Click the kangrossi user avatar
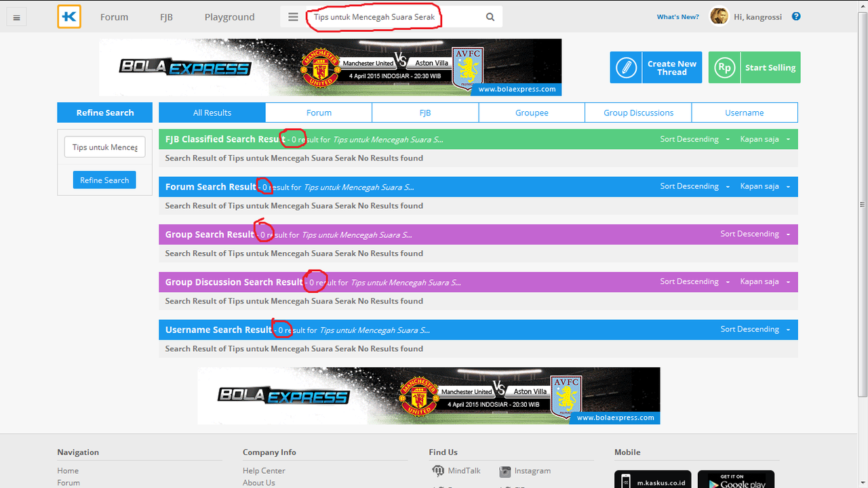 click(x=719, y=16)
